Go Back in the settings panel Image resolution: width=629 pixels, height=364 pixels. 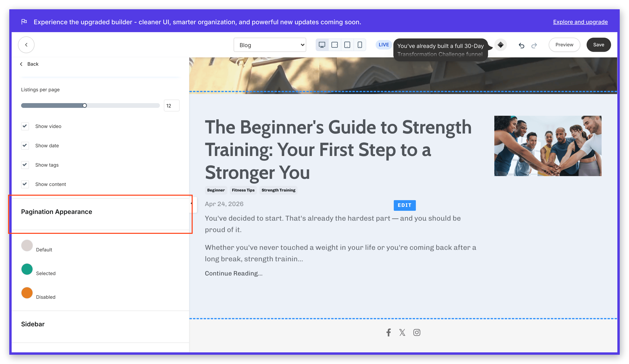click(29, 64)
